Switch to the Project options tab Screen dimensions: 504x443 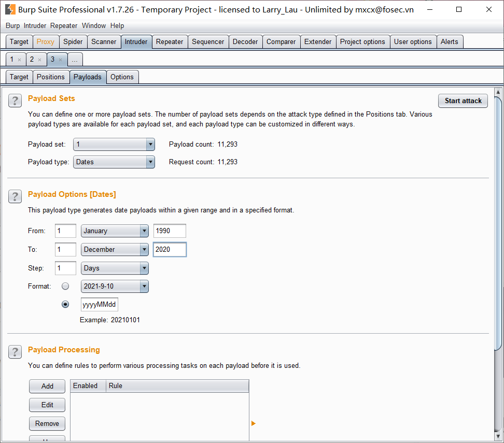(362, 42)
